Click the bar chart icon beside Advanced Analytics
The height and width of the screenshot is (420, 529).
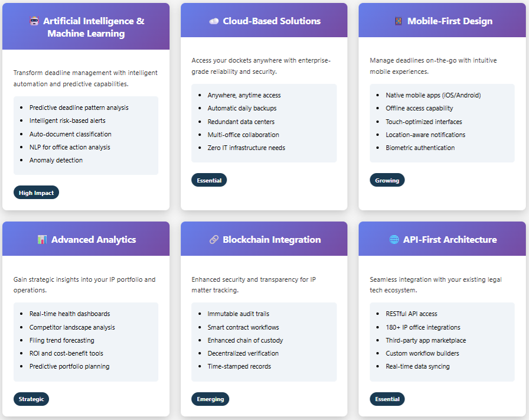tap(42, 240)
